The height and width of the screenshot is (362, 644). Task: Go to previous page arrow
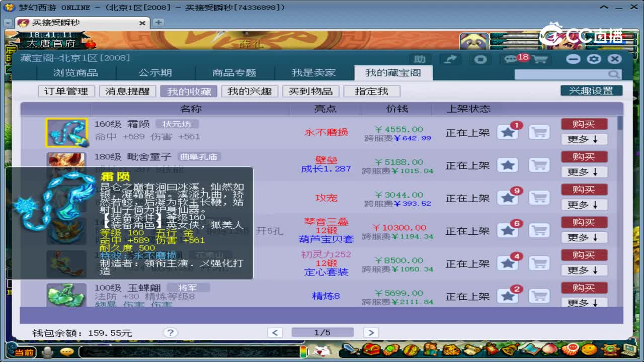pyautogui.click(x=275, y=332)
